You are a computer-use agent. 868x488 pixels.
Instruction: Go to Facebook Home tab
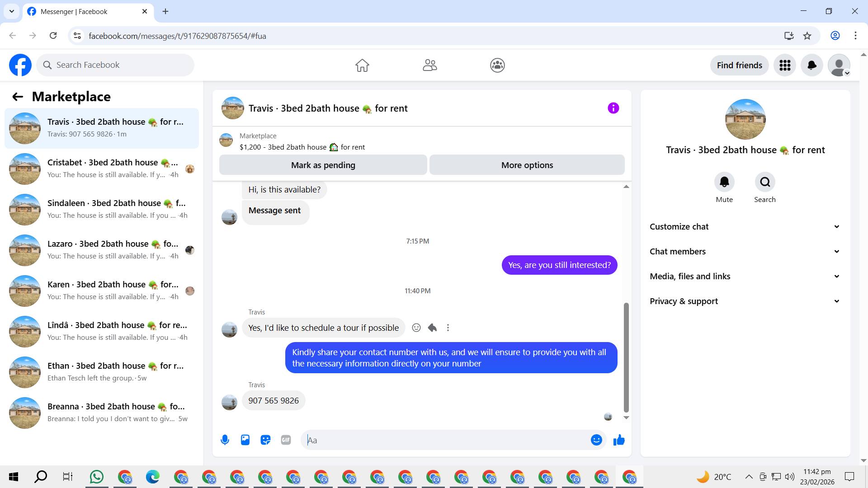[362, 65]
